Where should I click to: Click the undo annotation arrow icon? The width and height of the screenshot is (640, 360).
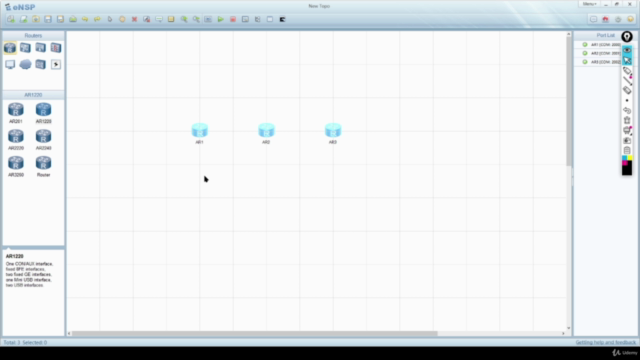click(x=627, y=110)
